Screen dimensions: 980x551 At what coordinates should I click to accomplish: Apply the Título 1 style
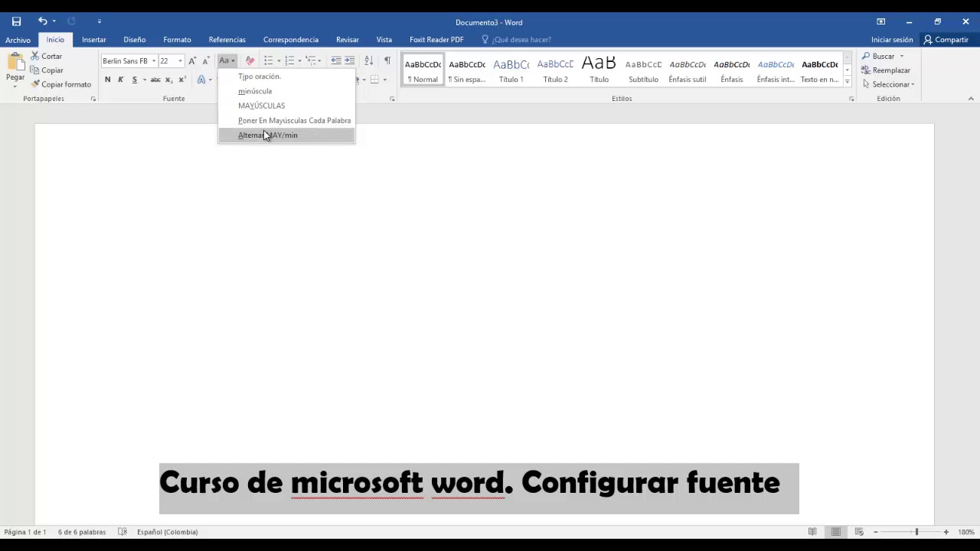[511, 70]
